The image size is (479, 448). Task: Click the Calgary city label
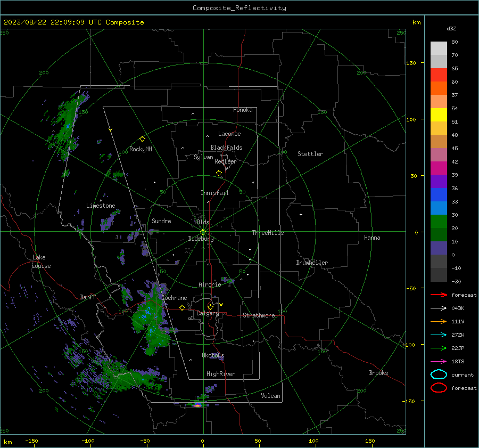point(208,313)
